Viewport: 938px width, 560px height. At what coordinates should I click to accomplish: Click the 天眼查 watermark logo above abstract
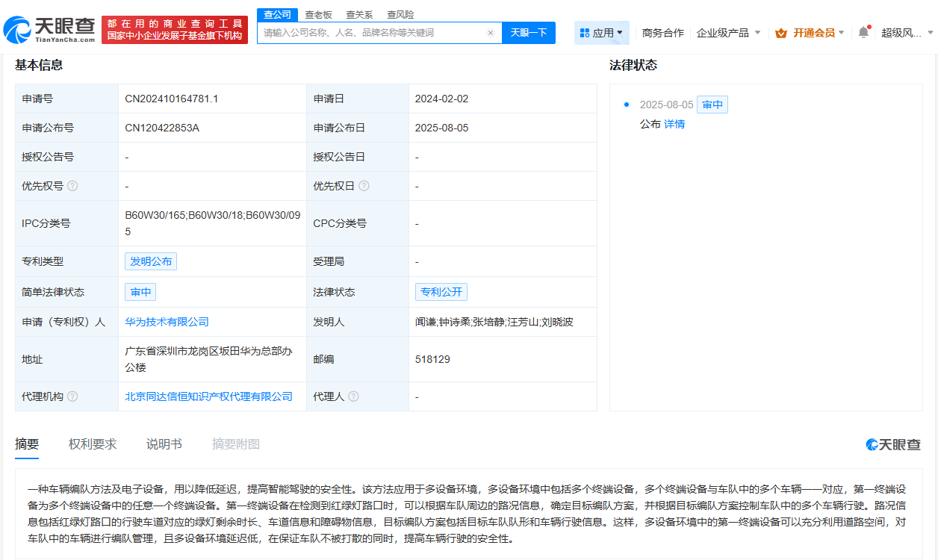click(894, 444)
